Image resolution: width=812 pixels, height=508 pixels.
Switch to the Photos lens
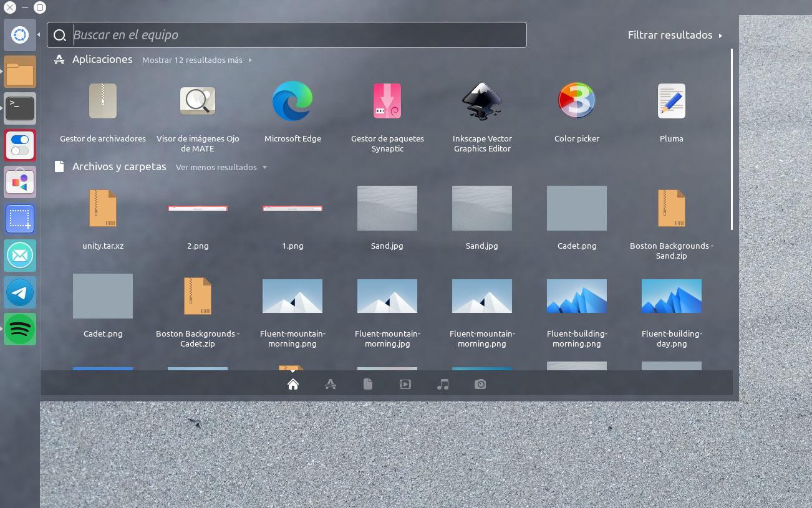click(x=480, y=384)
